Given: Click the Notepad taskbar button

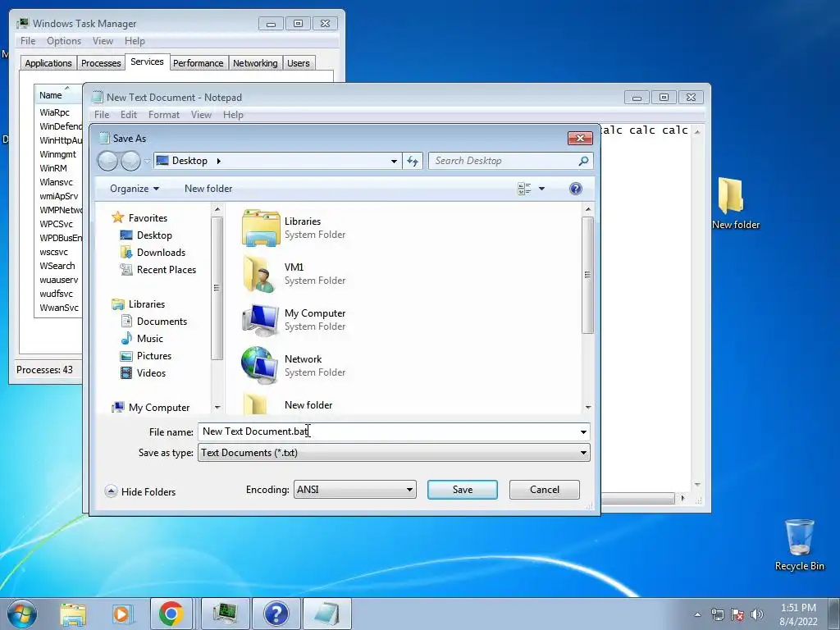Looking at the screenshot, I should 327,614.
